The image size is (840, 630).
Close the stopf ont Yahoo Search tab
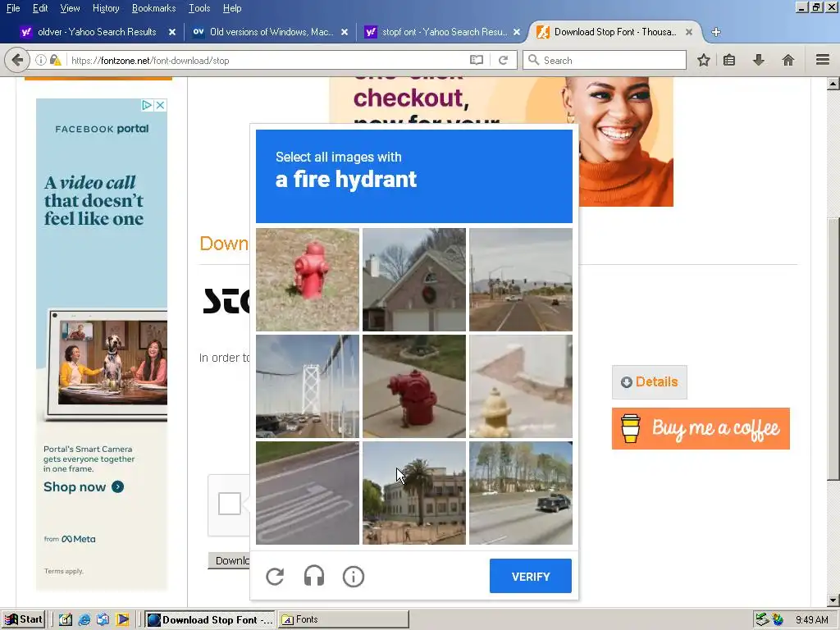coord(517,32)
